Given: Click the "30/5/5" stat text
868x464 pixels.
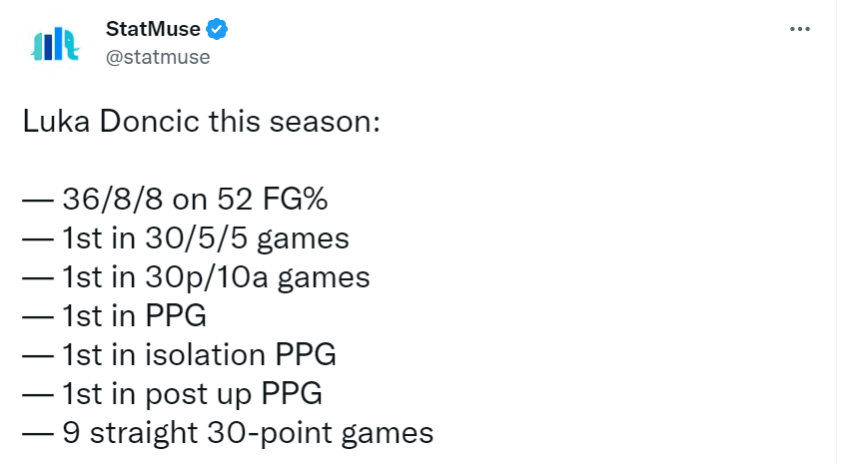Looking at the screenshot, I should coord(197,238).
